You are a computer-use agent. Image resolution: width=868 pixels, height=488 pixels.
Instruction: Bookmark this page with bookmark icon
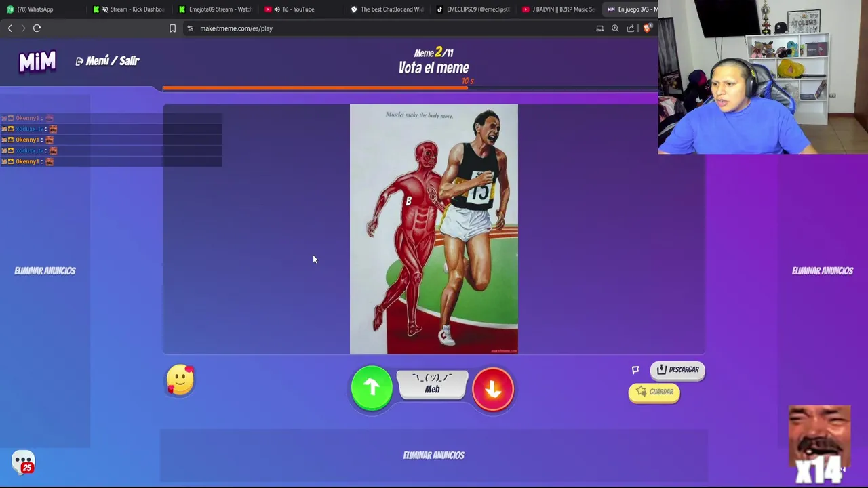point(172,28)
